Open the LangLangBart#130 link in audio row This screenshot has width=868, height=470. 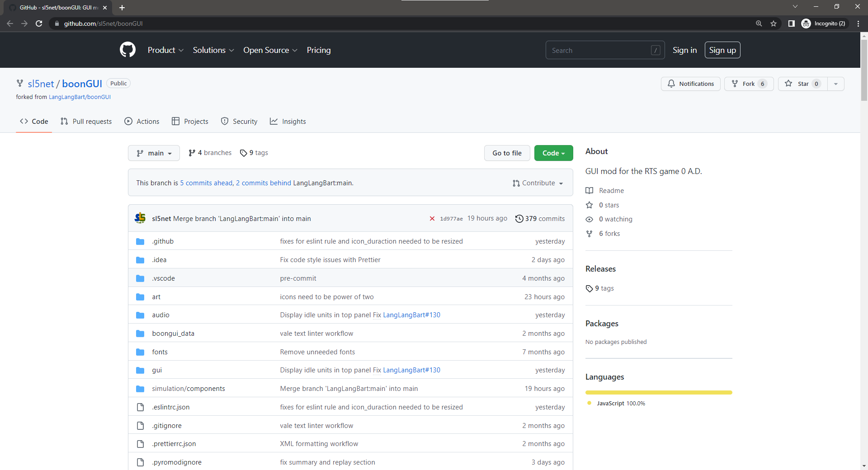411,315
